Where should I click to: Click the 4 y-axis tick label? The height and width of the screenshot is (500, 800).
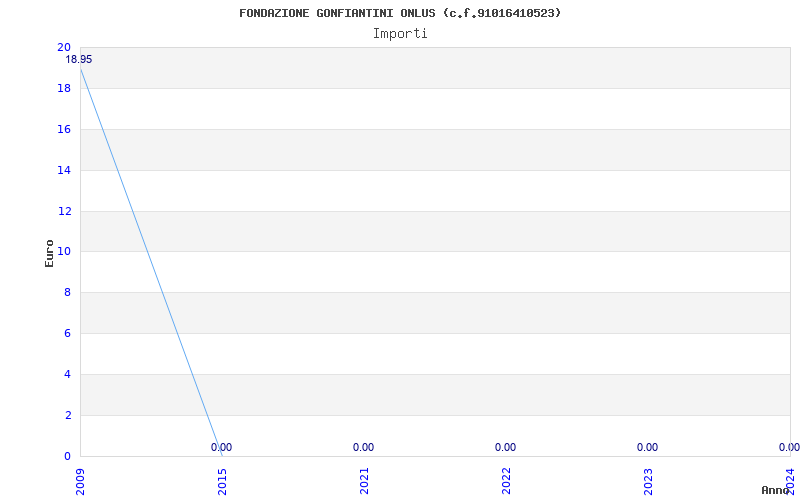click(67, 374)
